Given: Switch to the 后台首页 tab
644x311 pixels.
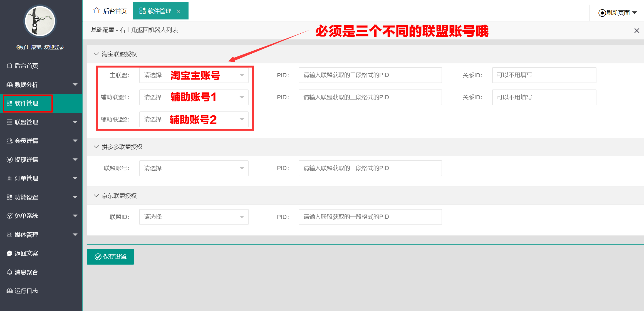Looking at the screenshot, I should (110, 11).
